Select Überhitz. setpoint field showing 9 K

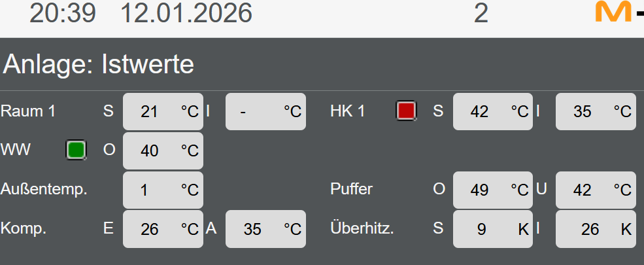point(492,229)
